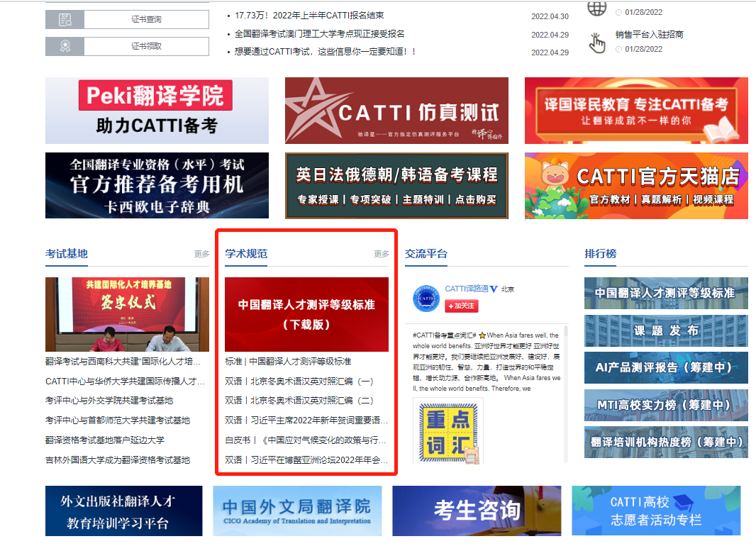Open the 外文出版社翻译人才教育培训学习平台 banner
The image size is (756, 551).
click(x=124, y=511)
